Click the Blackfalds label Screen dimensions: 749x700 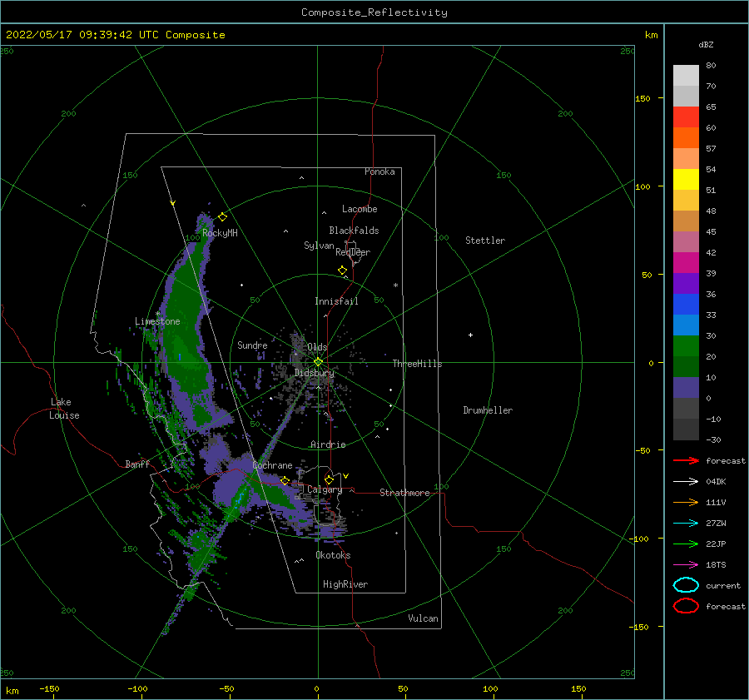click(354, 231)
